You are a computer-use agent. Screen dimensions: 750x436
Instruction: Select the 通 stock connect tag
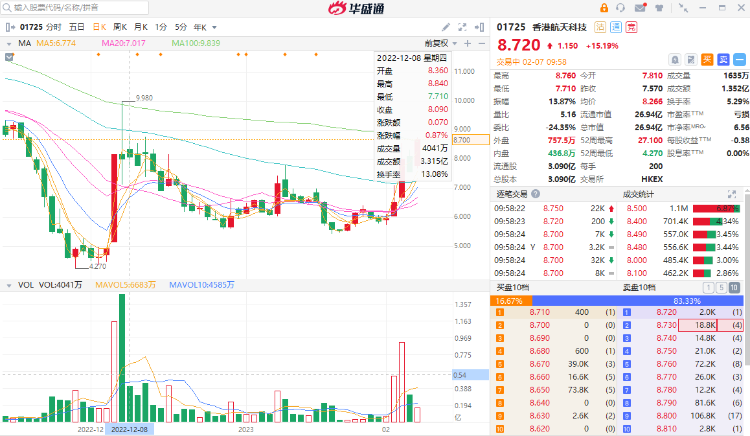pyautogui.click(x=616, y=27)
